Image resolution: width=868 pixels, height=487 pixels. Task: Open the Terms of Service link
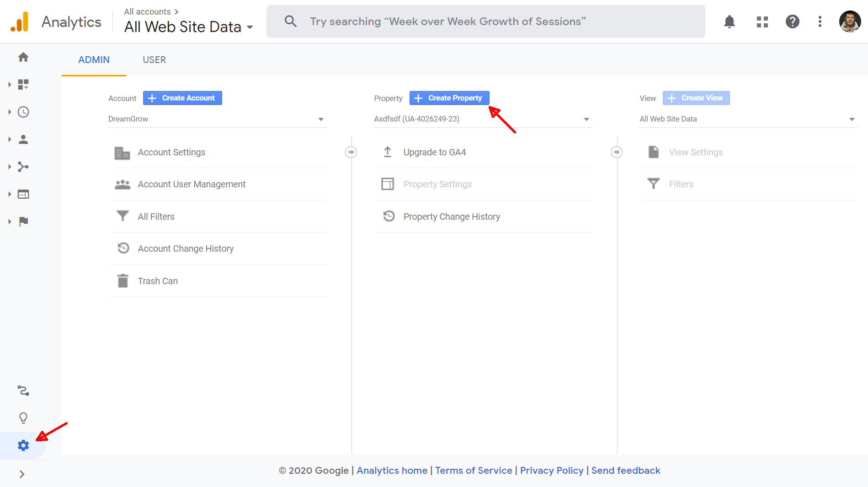[x=474, y=471]
